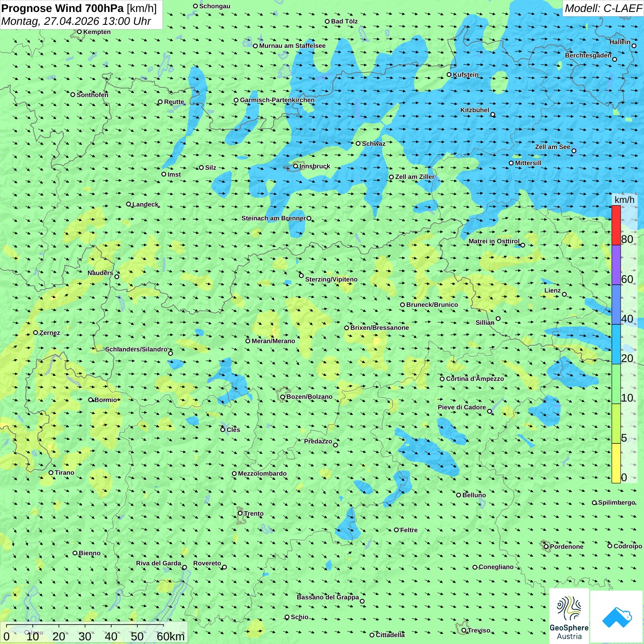Click the Innsbruck city marker
The image size is (644, 644).
point(296,166)
